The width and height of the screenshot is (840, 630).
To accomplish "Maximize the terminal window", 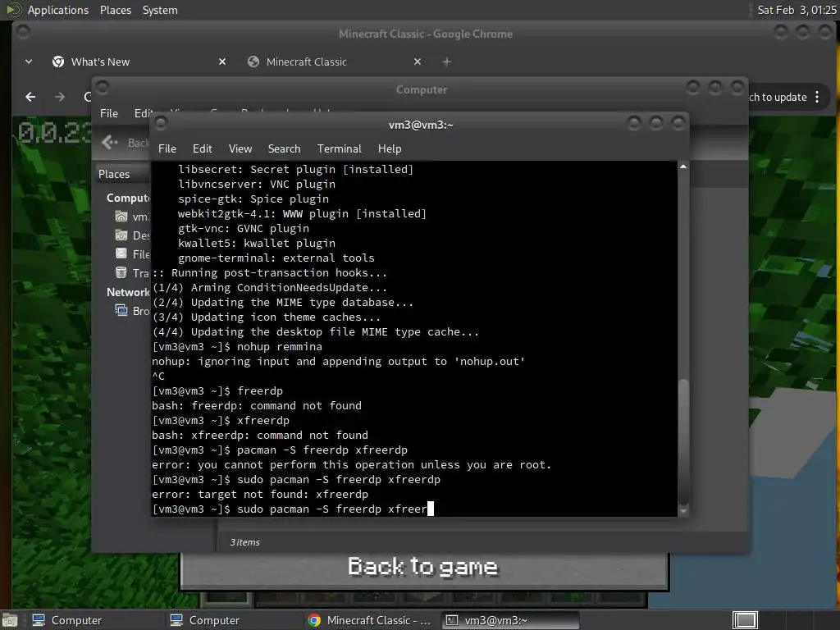I will click(x=656, y=124).
